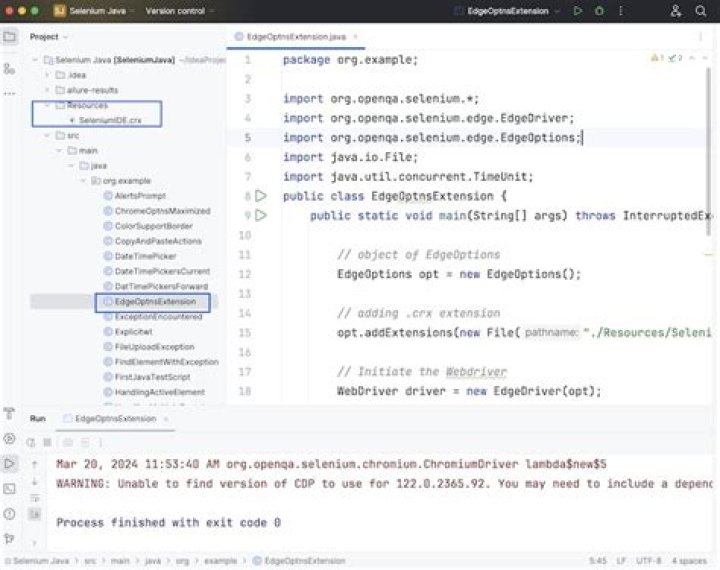Open the Project view selector dropdown
This screenshot has height=570, width=720.
click(x=49, y=37)
